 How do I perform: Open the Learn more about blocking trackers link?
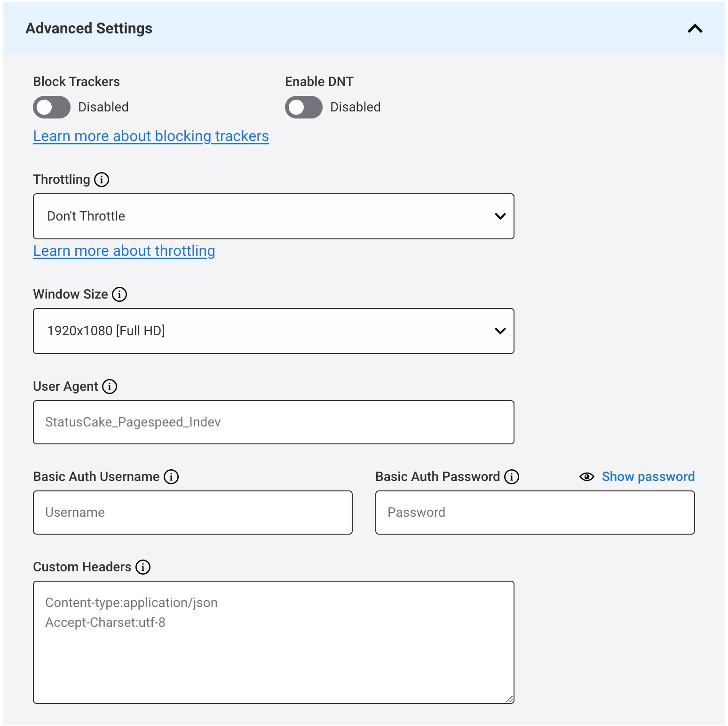tap(150, 136)
